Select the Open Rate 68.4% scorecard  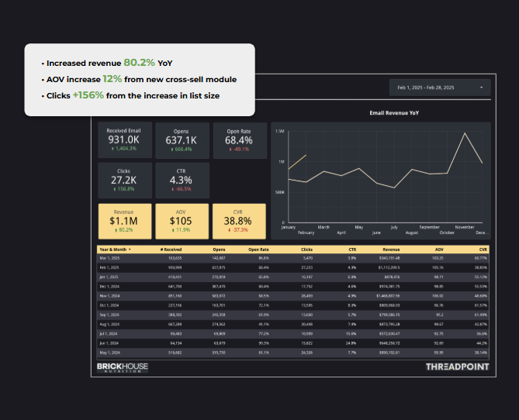pos(238,139)
